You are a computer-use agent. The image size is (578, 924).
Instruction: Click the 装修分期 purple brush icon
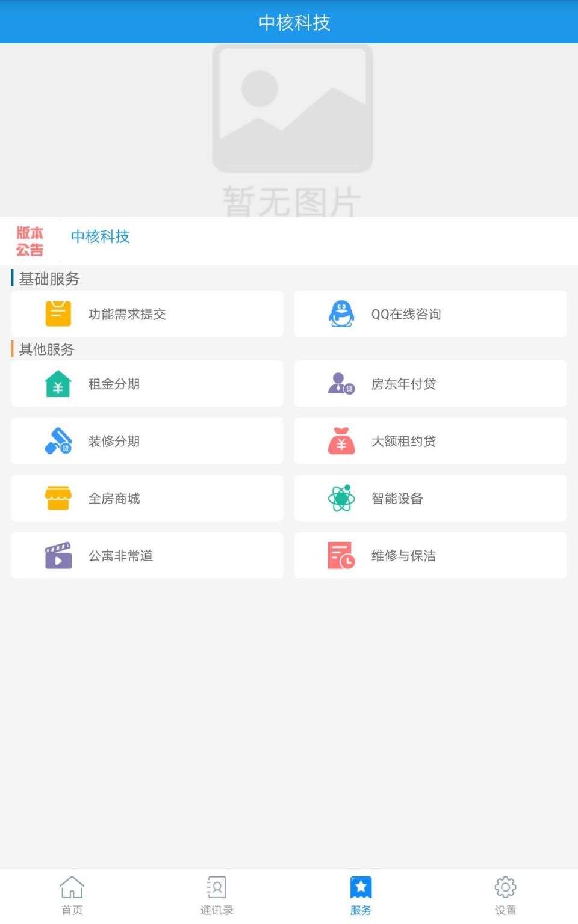click(x=57, y=440)
